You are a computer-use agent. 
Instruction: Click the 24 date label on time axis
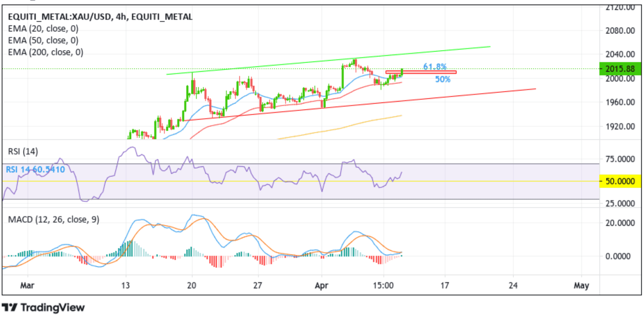(513, 285)
